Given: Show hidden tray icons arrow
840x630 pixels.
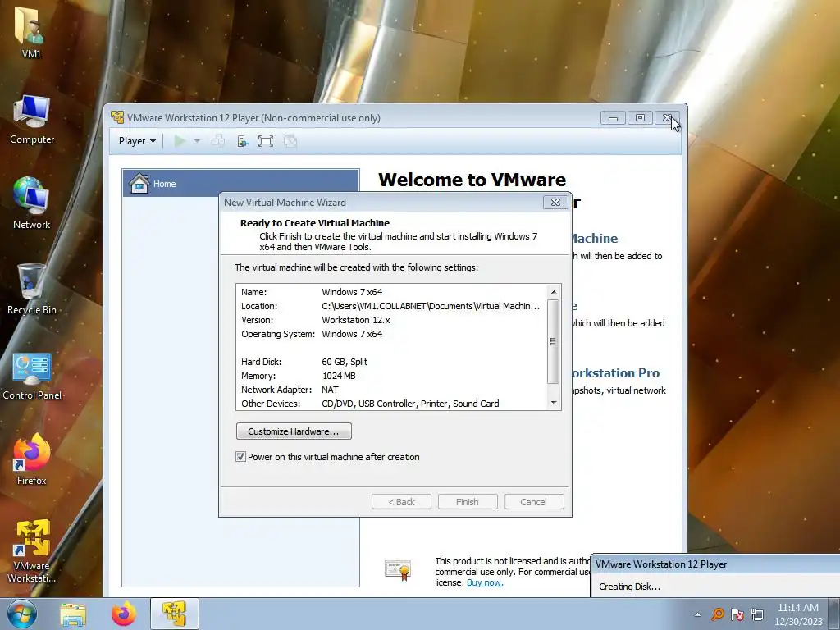Looking at the screenshot, I should [697, 614].
